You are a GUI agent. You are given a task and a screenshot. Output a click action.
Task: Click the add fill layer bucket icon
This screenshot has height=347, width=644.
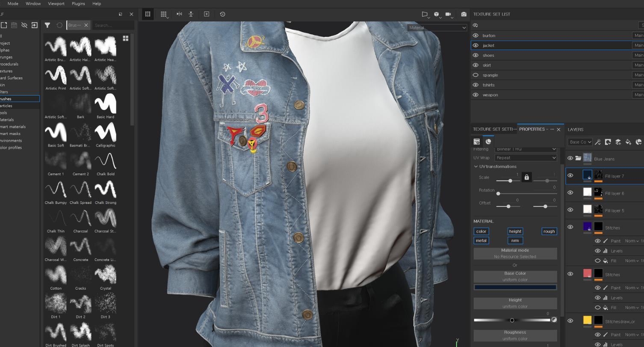point(628,142)
